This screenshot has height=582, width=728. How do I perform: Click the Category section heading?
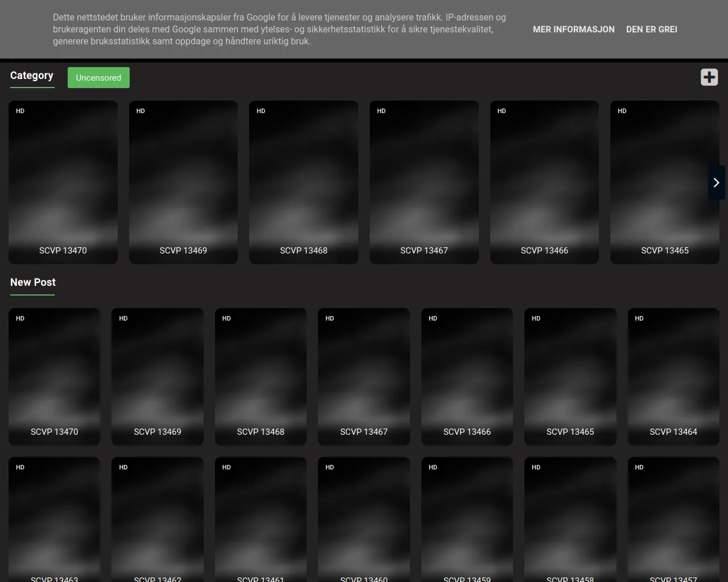click(32, 76)
